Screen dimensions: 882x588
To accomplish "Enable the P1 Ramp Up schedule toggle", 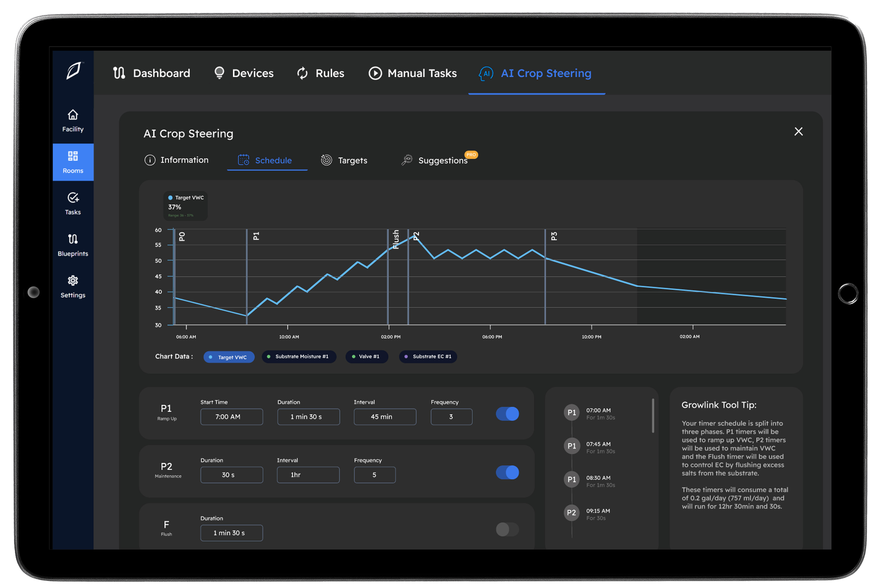I will (x=507, y=414).
